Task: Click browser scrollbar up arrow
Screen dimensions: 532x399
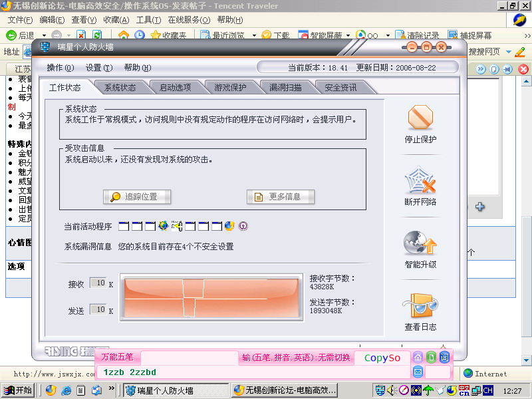Action: [x=526, y=81]
